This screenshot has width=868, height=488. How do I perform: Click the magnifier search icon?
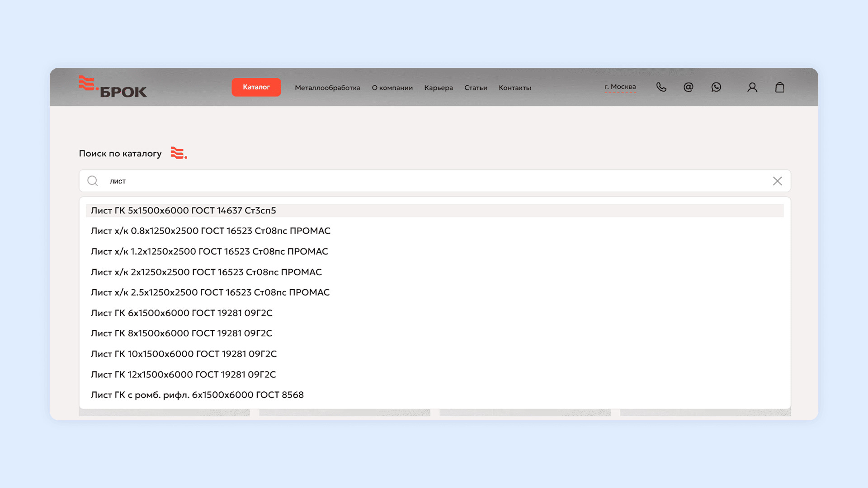(x=93, y=181)
